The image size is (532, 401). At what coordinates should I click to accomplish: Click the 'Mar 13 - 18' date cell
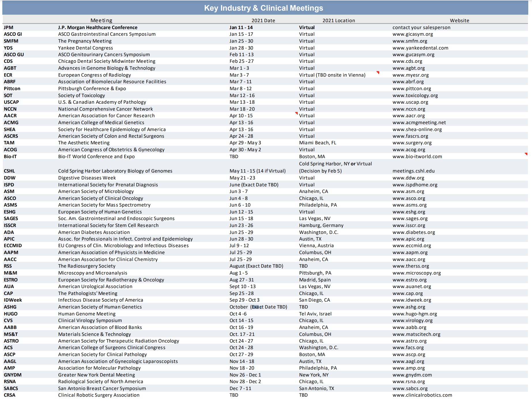(x=242, y=102)
